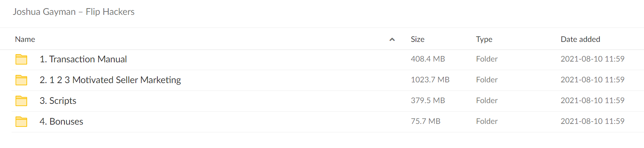This screenshot has height=148, width=644.
Task: Click the folder icon for Motivated Seller Marketing
Action: pos(21,80)
